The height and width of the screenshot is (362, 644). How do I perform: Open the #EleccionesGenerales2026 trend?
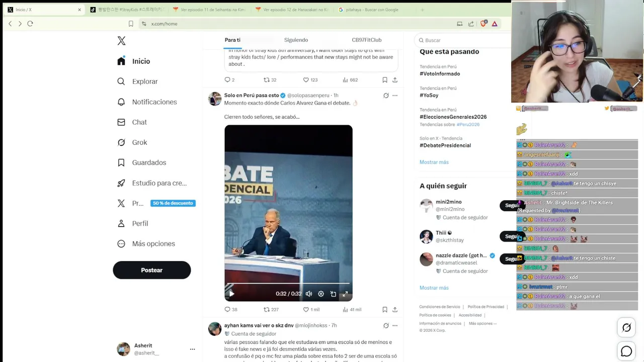[x=453, y=117]
